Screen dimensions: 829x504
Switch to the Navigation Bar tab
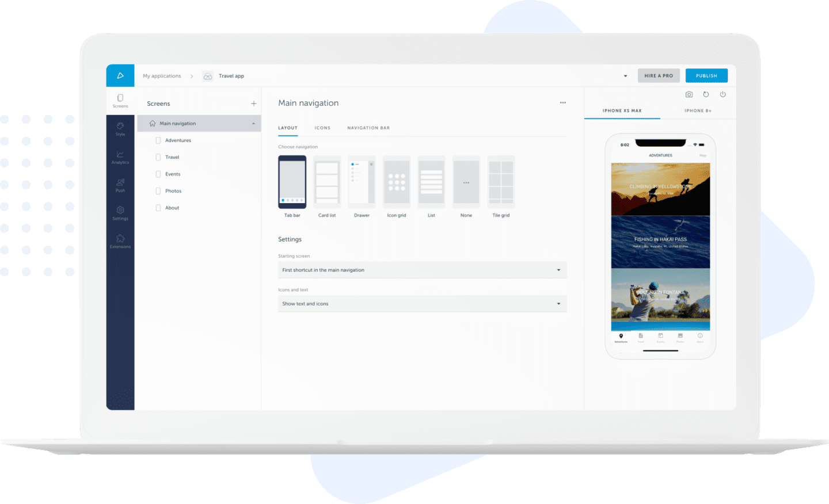[x=368, y=128]
